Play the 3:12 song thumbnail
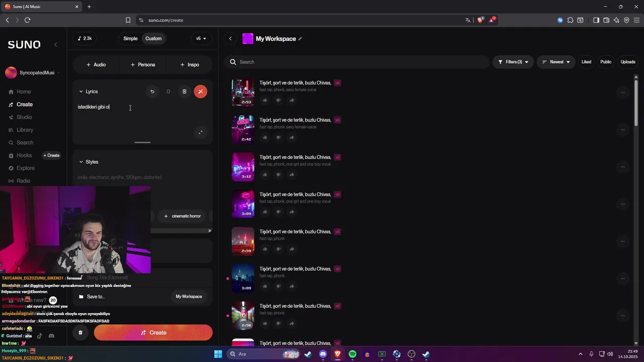This screenshot has height=362, width=644. tap(243, 167)
